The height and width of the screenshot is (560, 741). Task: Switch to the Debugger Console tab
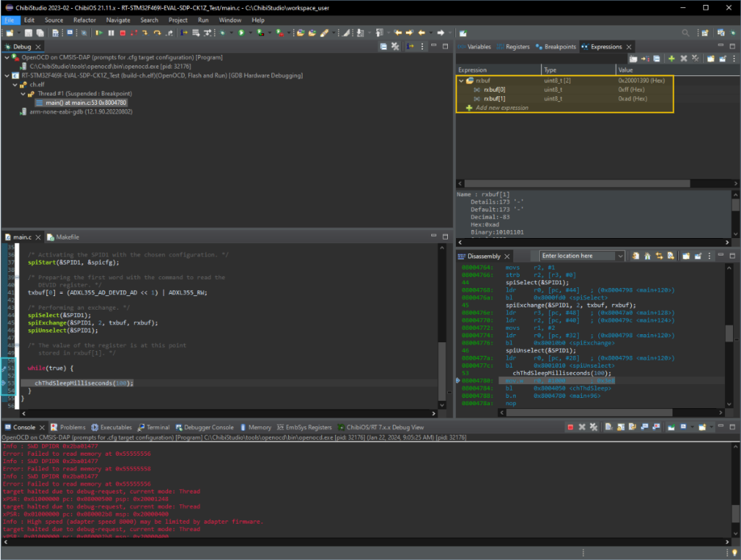tap(205, 427)
